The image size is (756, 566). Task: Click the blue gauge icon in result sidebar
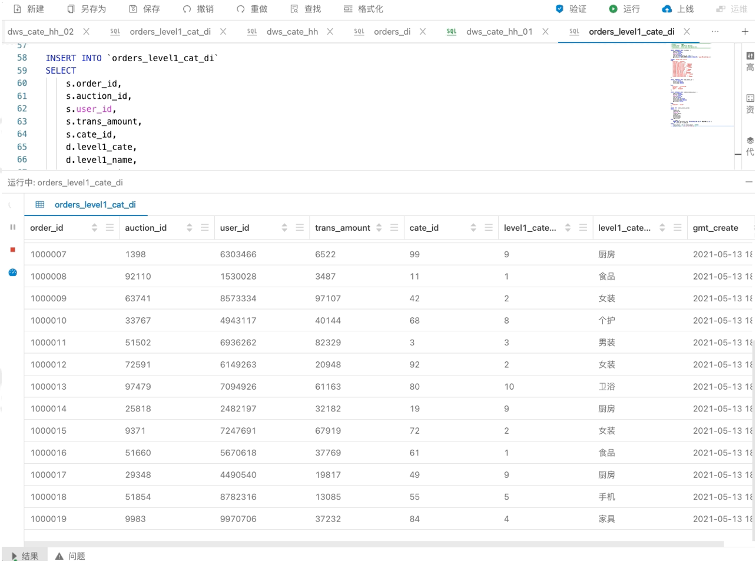(13, 272)
